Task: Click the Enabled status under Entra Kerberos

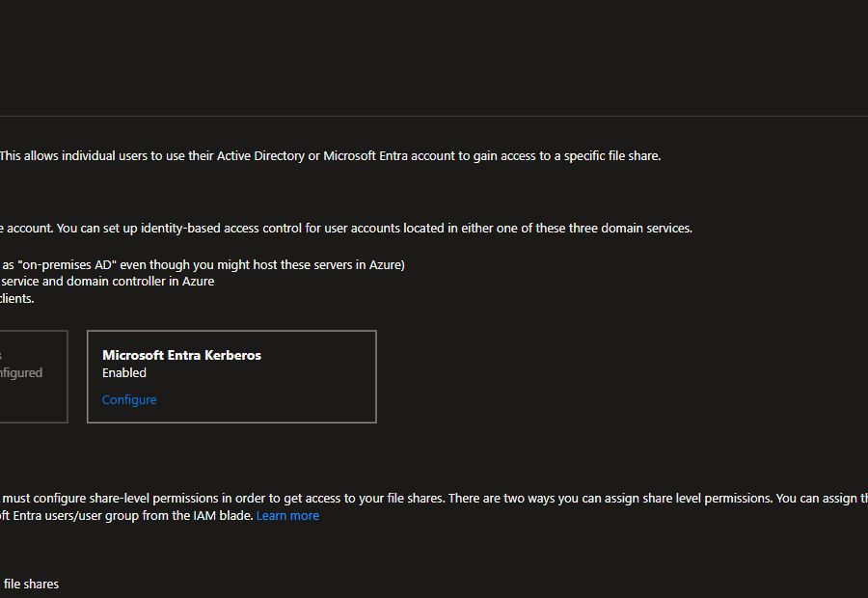Action: coord(124,372)
